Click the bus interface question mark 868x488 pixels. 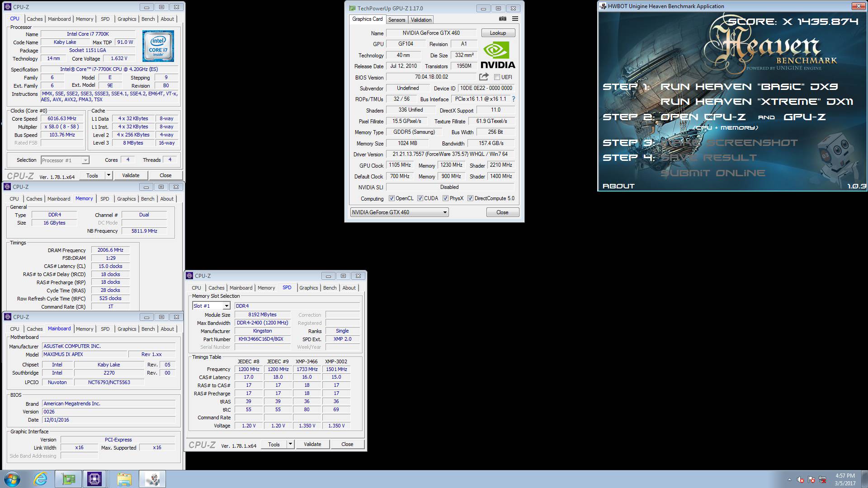513,99
